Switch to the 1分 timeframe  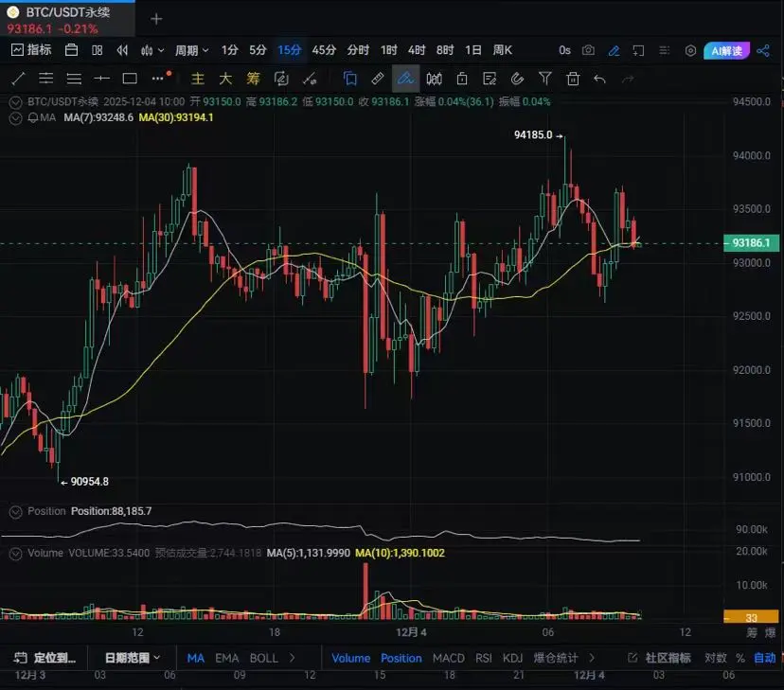point(229,50)
